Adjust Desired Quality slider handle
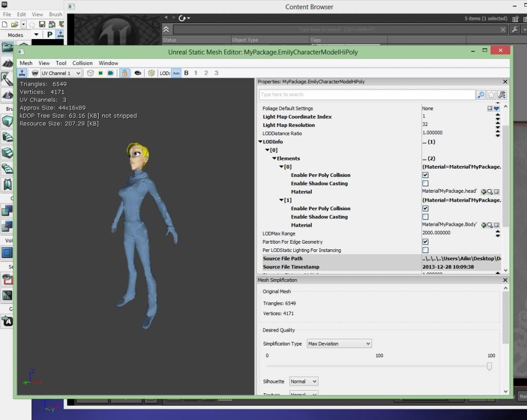 coord(489,367)
